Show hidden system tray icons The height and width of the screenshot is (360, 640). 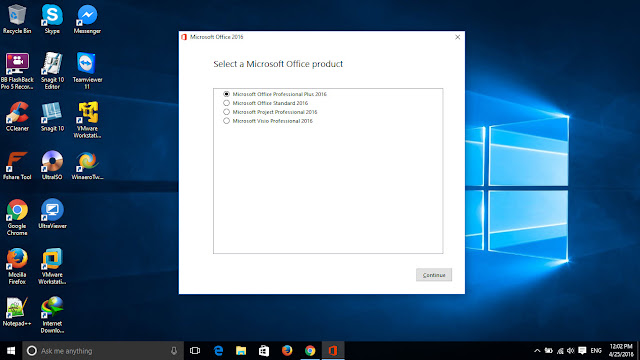pyautogui.click(x=537, y=351)
